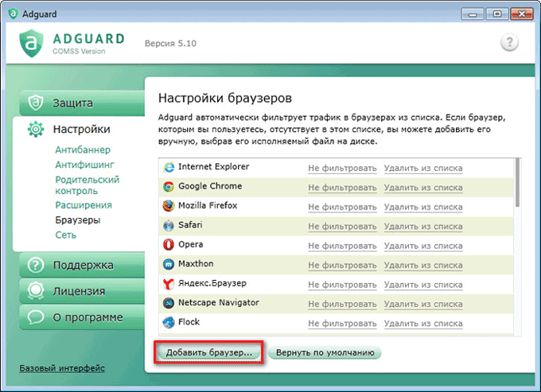
Task: Click Удалить из списка for Maxthon
Action: (423, 266)
